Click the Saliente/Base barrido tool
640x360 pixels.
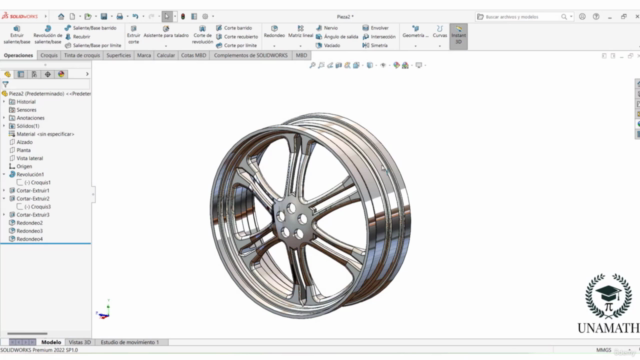click(x=90, y=28)
